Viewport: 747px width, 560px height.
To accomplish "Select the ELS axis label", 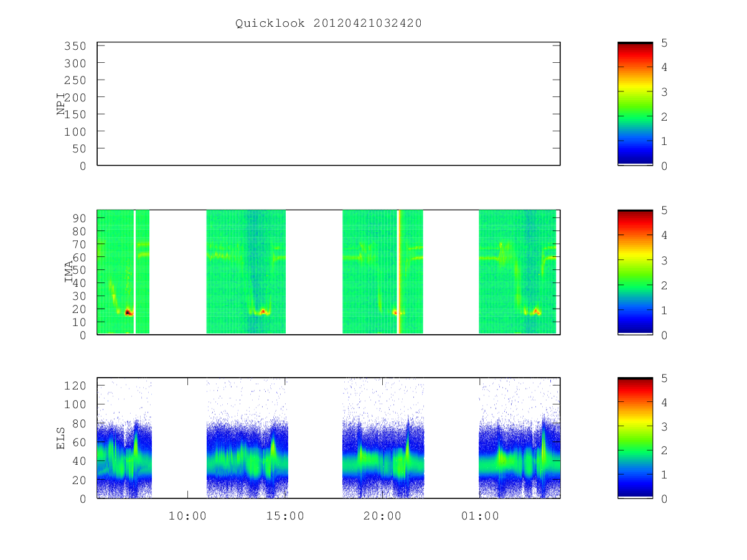I will click(x=61, y=438).
